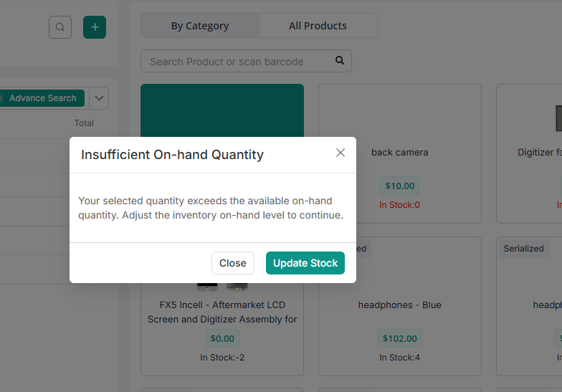The image size is (562, 392).
Task: Click the magnifier search icon button at top left
Action: tap(60, 27)
